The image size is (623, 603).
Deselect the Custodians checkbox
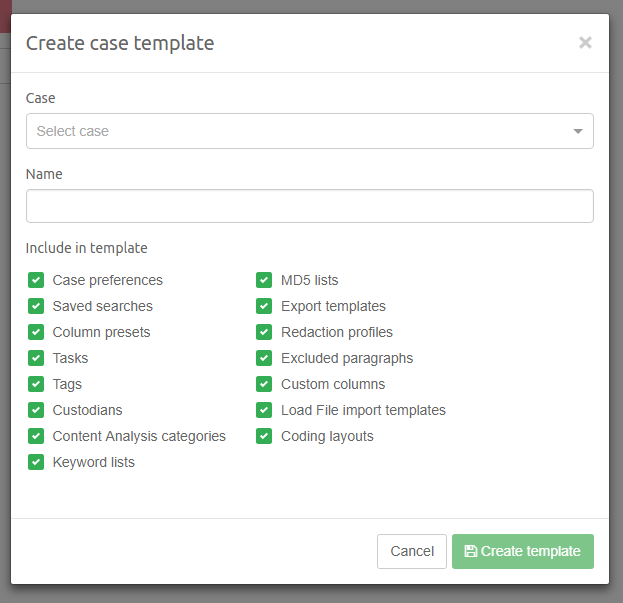tap(36, 410)
